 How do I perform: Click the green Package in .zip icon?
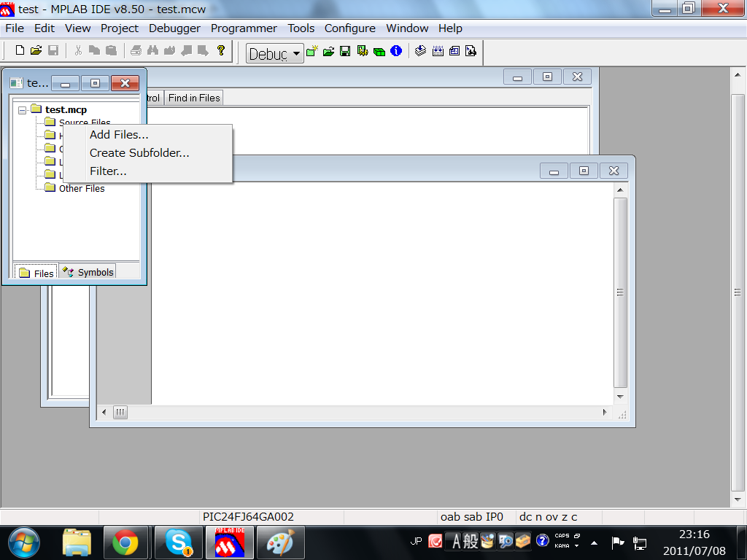click(x=379, y=51)
